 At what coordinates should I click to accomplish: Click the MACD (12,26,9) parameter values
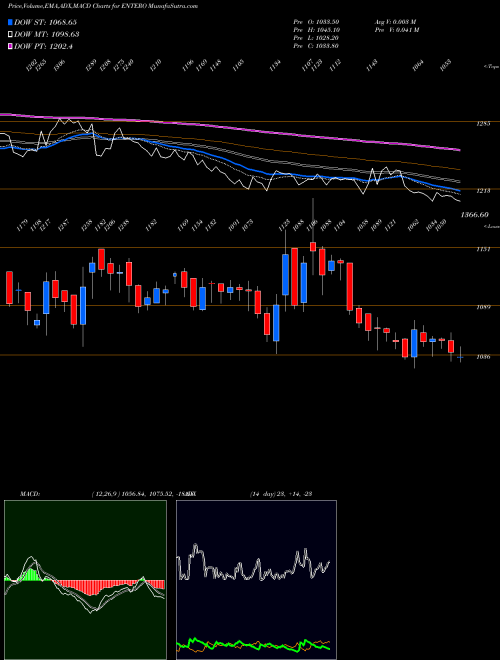click(142, 494)
